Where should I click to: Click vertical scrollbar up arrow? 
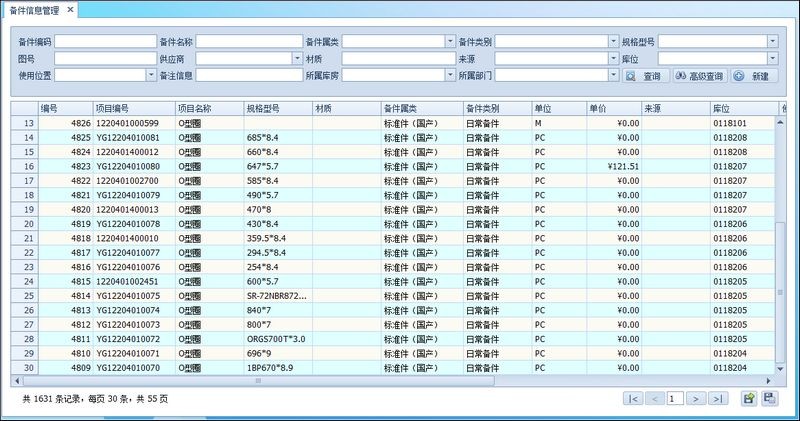click(x=780, y=122)
